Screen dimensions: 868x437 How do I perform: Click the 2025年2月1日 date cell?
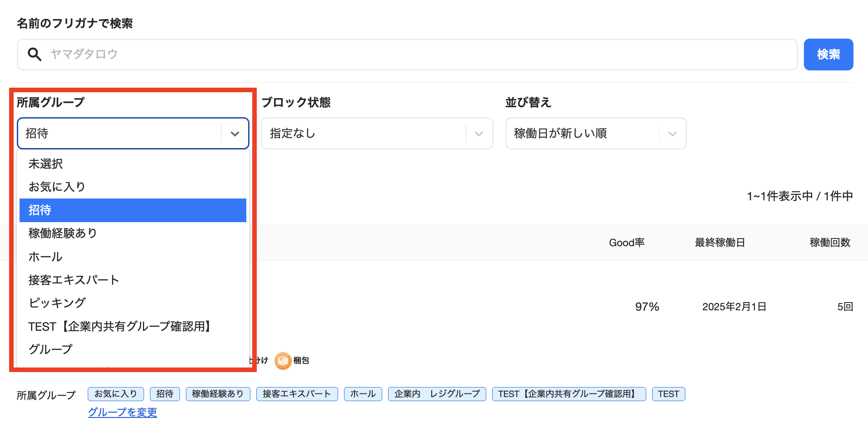734,307
